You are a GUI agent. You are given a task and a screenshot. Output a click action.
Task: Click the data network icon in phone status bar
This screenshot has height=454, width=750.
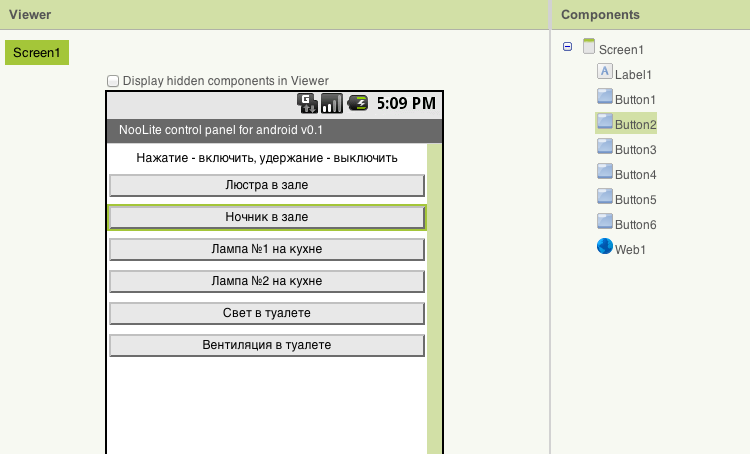[307, 103]
